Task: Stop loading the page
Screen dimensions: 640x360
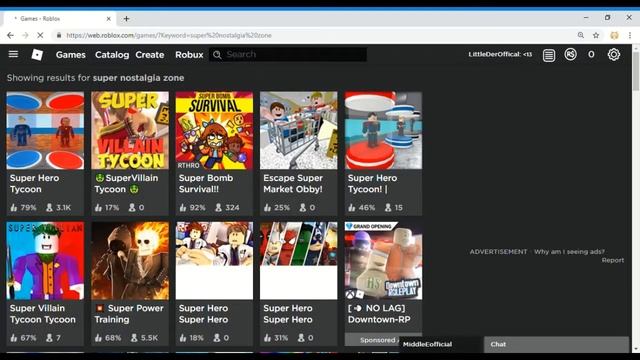Action: [40, 36]
